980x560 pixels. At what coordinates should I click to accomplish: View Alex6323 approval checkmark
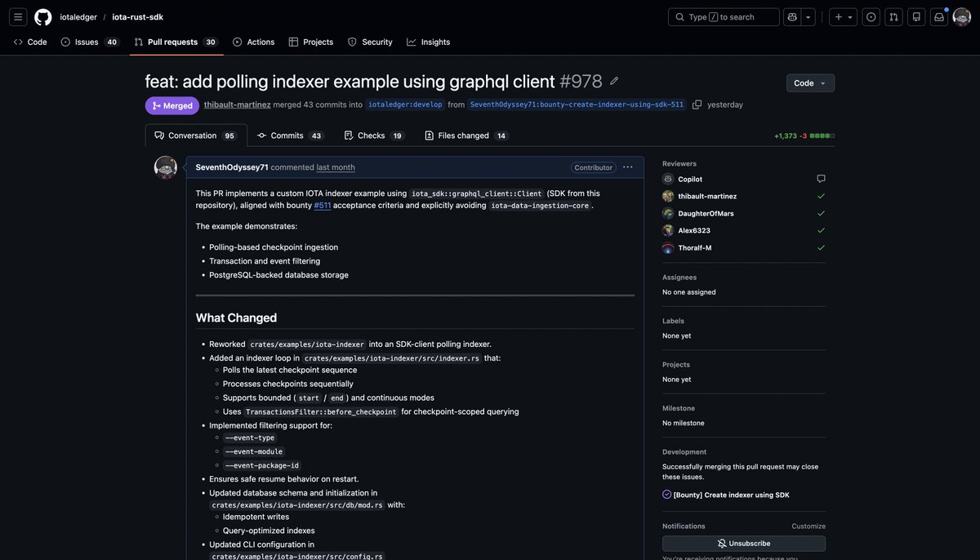click(821, 230)
